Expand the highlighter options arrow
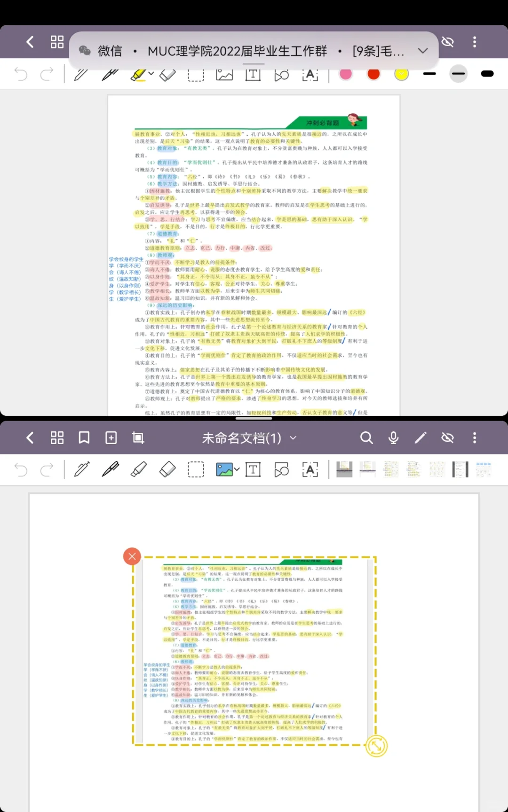The image size is (508, 812). (151, 74)
